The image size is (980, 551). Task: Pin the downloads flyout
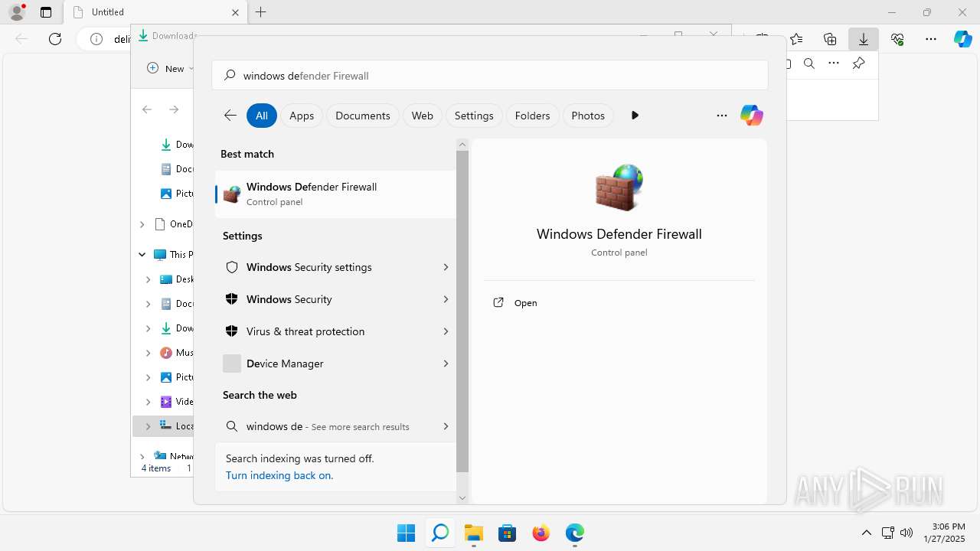point(859,64)
